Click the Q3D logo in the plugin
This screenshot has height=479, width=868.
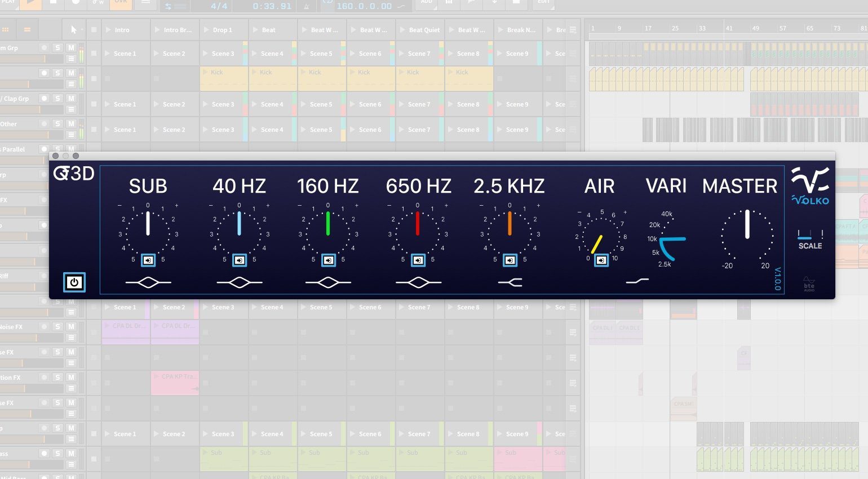click(x=74, y=174)
